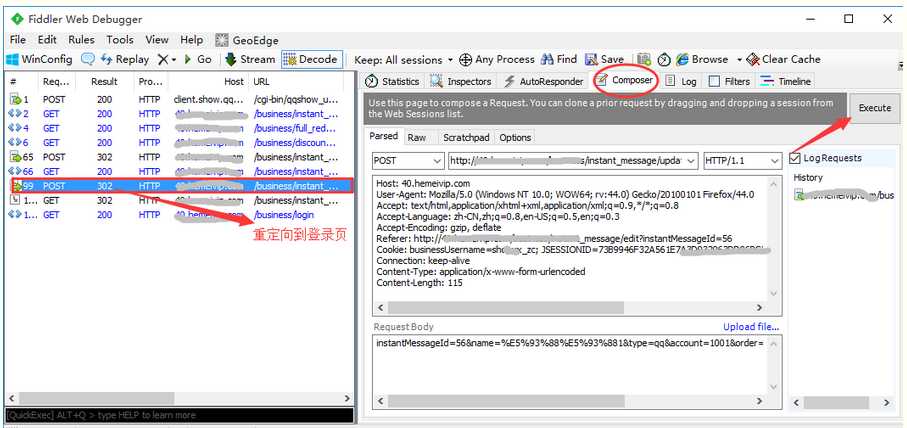Open the Edit menu
This screenshot has width=907, height=428.
pyautogui.click(x=47, y=40)
